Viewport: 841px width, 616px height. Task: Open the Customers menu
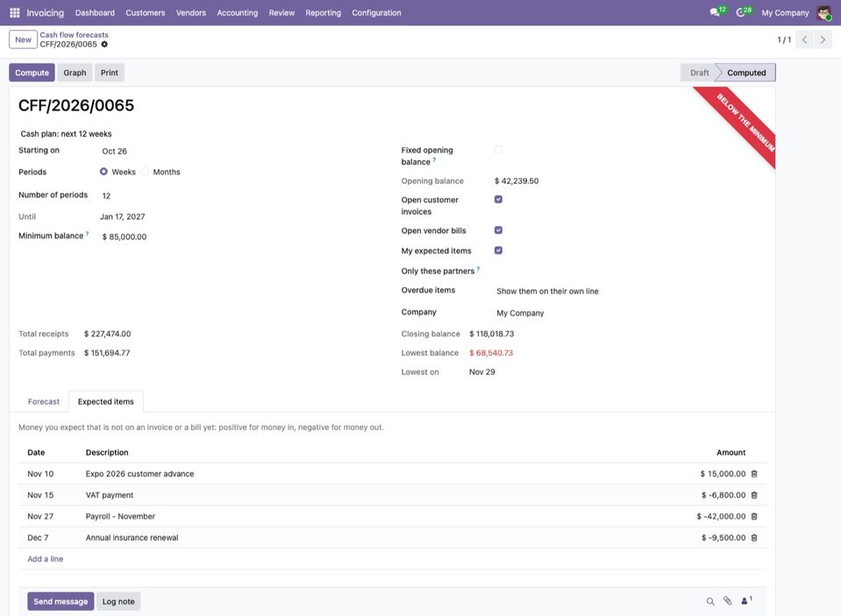coord(146,13)
